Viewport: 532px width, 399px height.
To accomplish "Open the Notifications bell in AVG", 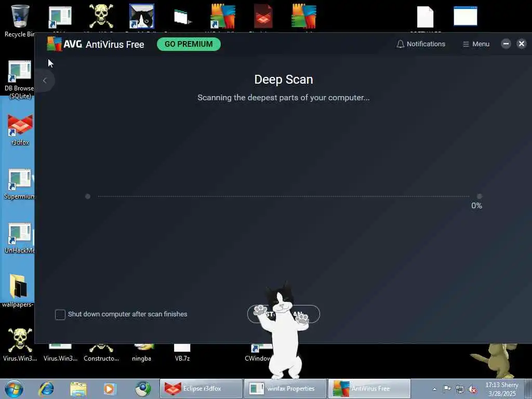I will [421, 44].
